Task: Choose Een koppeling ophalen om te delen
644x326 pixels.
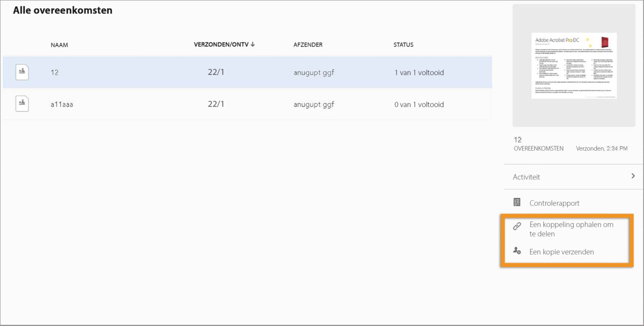Action: [571, 229]
